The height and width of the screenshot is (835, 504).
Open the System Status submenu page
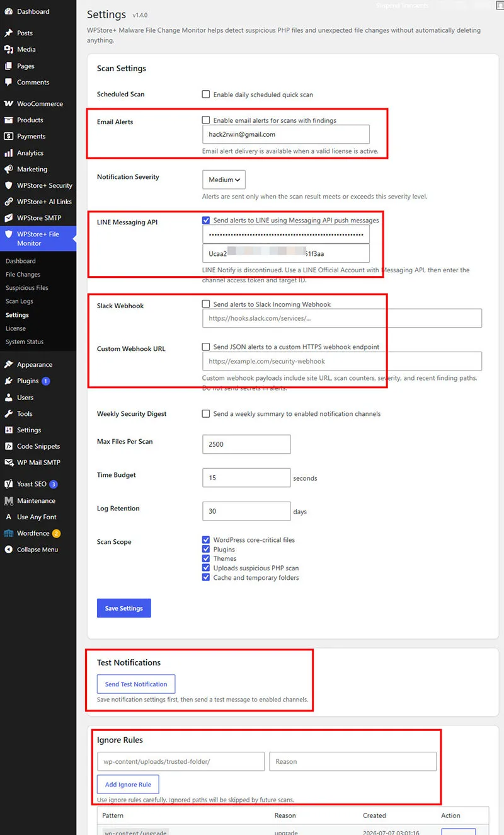click(25, 342)
